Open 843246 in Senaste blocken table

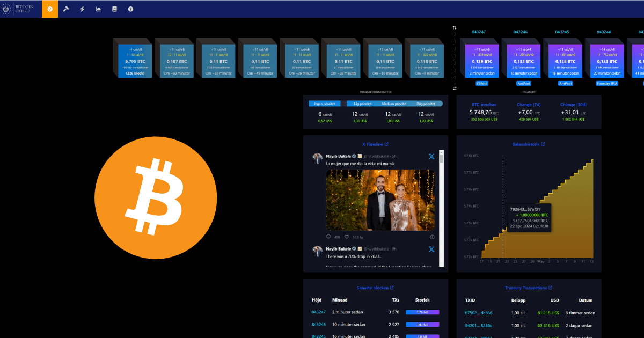click(x=319, y=325)
